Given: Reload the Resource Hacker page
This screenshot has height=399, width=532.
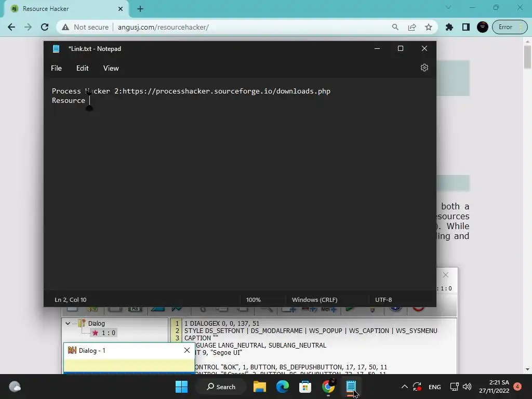Looking at the screenshot, I should [45, 27].
